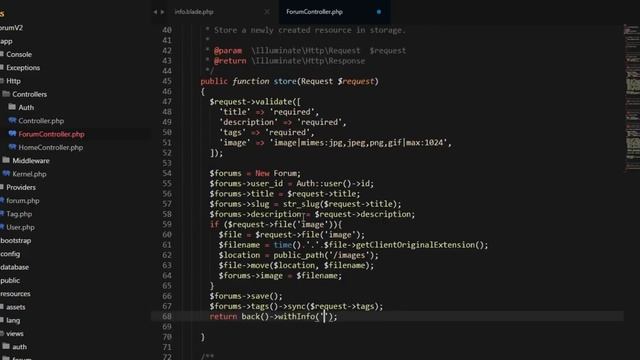640x360 pixels.
Task: Click '@param' docblock tag on line 42
Action: (x=228, y=51)
